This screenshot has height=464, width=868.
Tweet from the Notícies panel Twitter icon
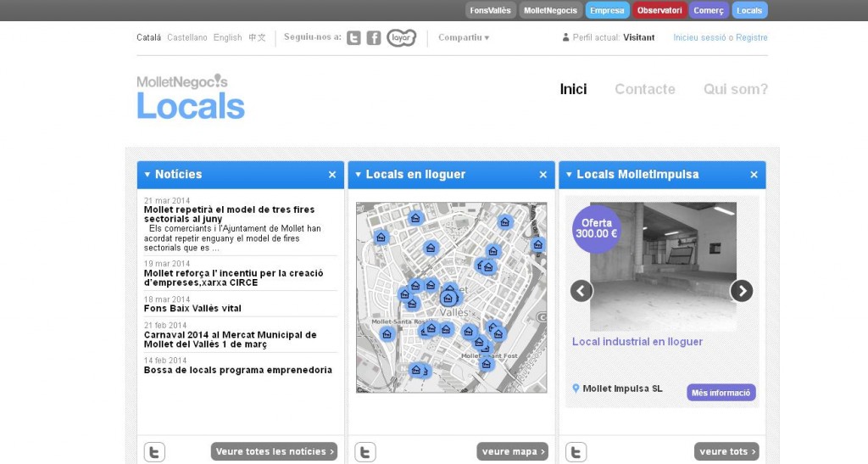154,451
